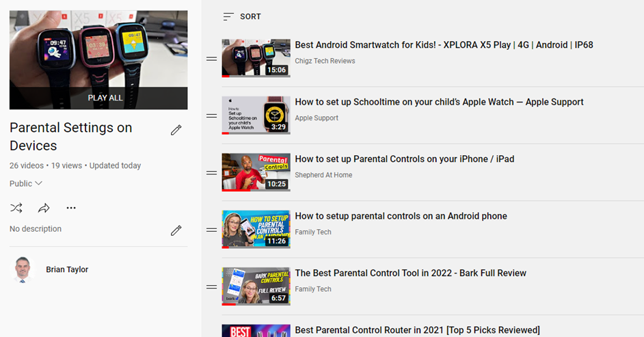Click the 15:06 smartwatch video thumbnail
The image size is (644, 337).
click(256, 58)
